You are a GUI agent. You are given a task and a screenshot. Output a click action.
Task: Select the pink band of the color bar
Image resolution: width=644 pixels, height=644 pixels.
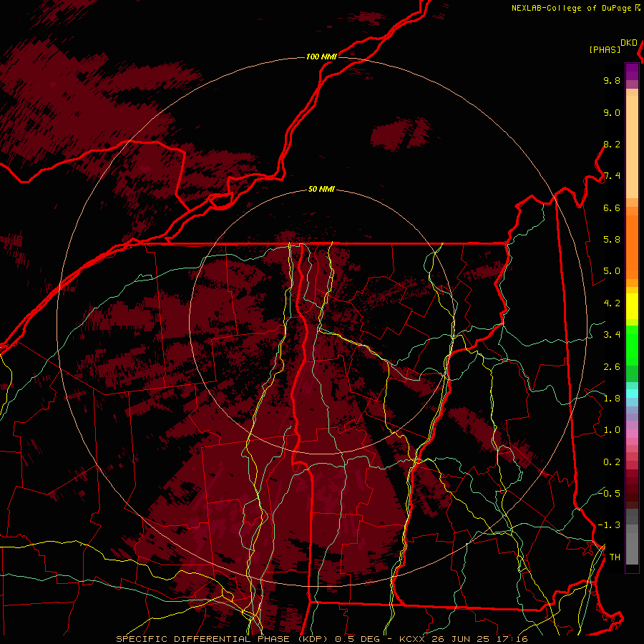632,434
